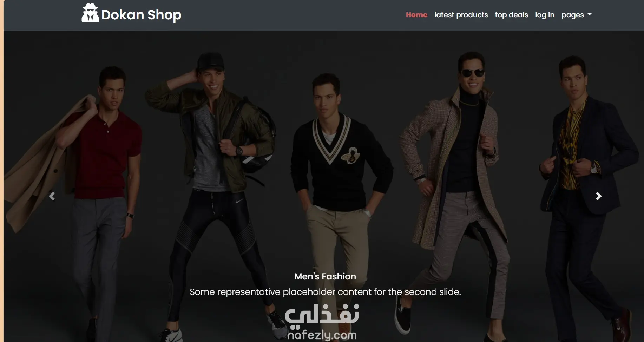Image resolution: width=644 pixels, height=342 pixels.
Task: Open the latest products link
Action: click(461, 15)
